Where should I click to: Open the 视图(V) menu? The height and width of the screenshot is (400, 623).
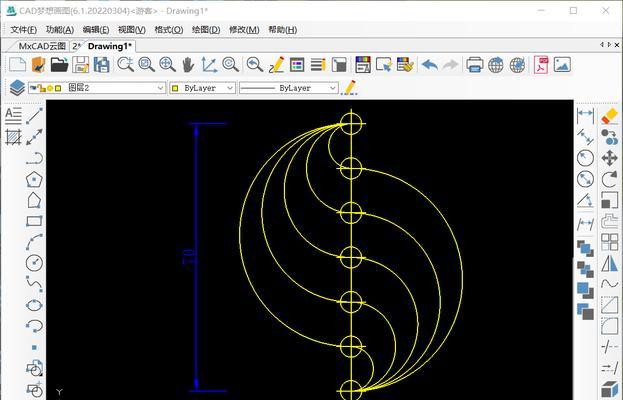click(132, 30)
